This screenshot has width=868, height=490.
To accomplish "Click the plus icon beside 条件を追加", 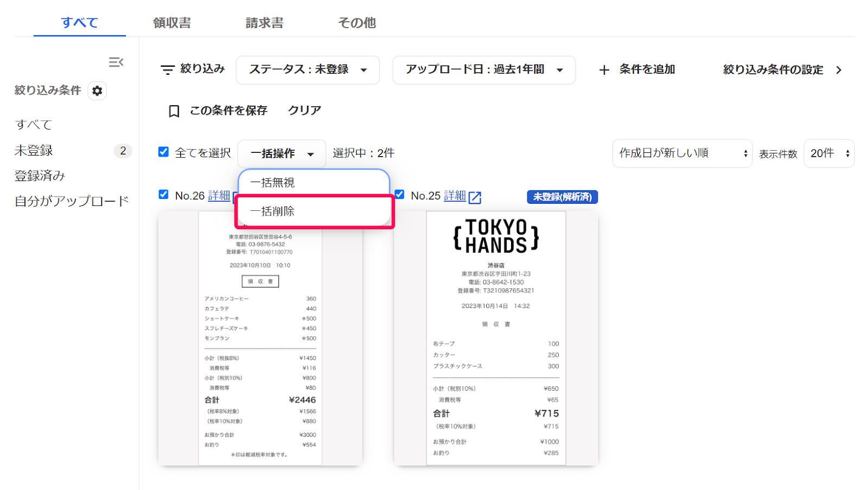I will click(604, 70).
